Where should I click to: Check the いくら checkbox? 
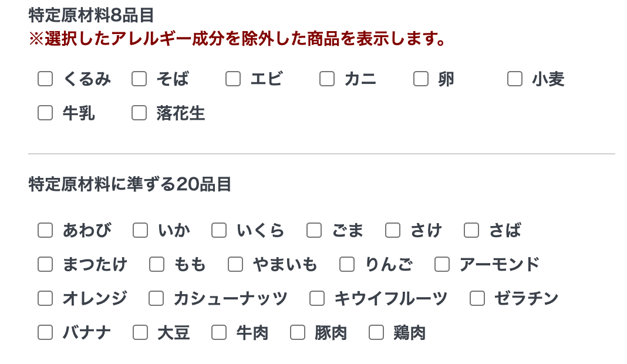(219, 230)
